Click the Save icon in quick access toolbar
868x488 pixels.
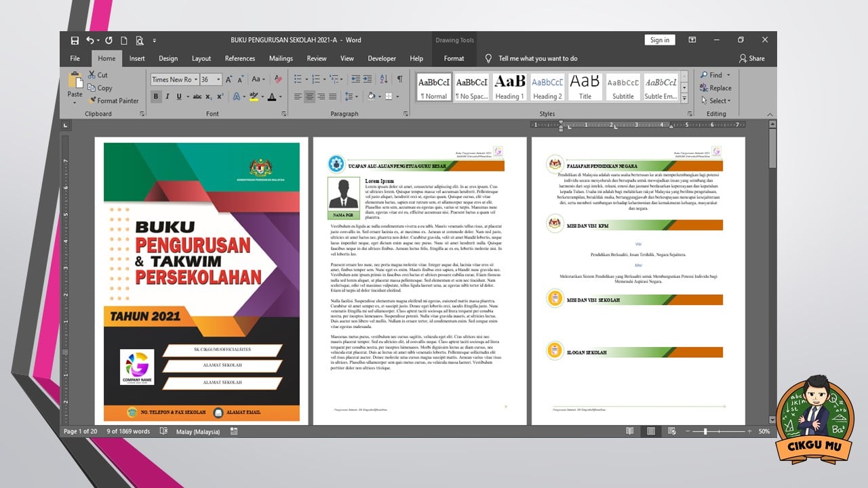[75, 41]
